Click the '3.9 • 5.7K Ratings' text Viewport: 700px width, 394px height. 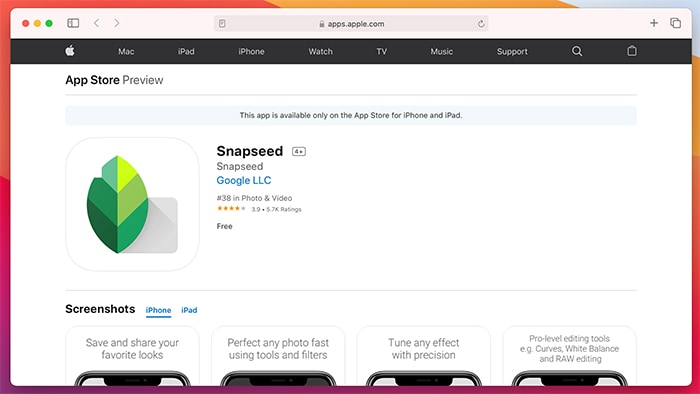(x=276, y=209)
